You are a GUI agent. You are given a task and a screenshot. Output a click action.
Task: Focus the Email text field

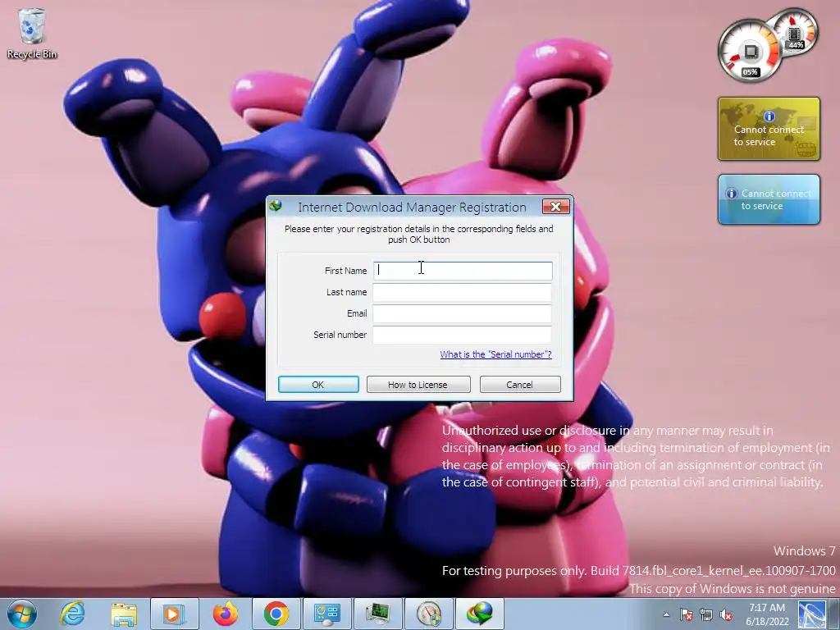pyautogui.click(x=463, y=313)
